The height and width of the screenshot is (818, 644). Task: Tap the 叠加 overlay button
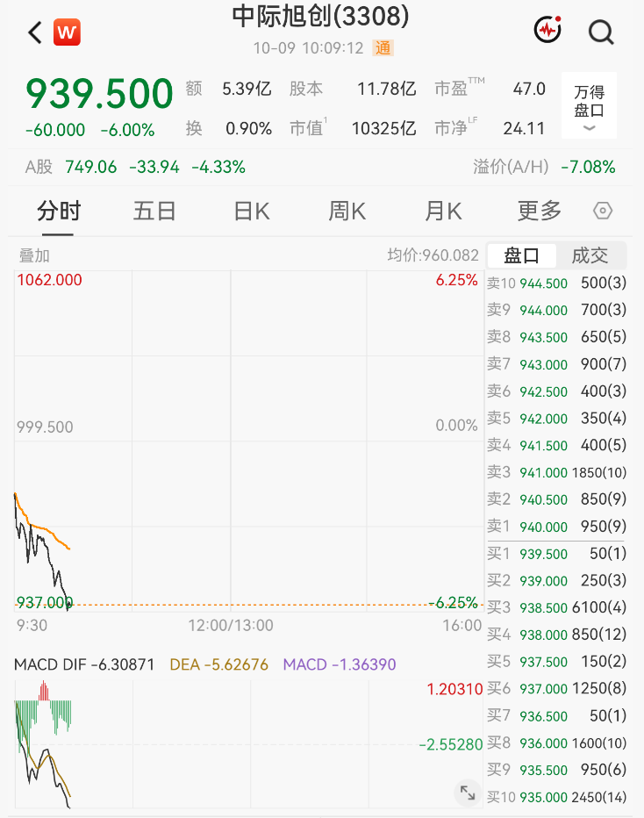(x=34, y=255)
